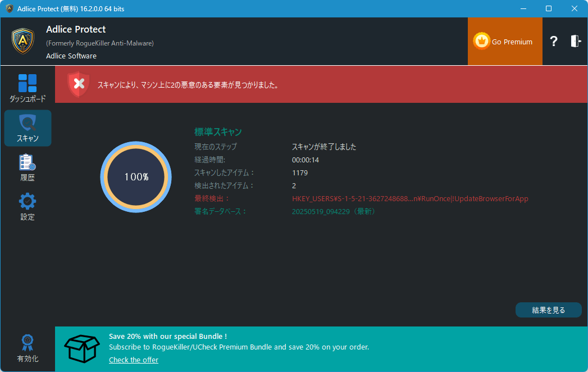
Task: Click the 現在のステップ label
Action: point(216,147)
